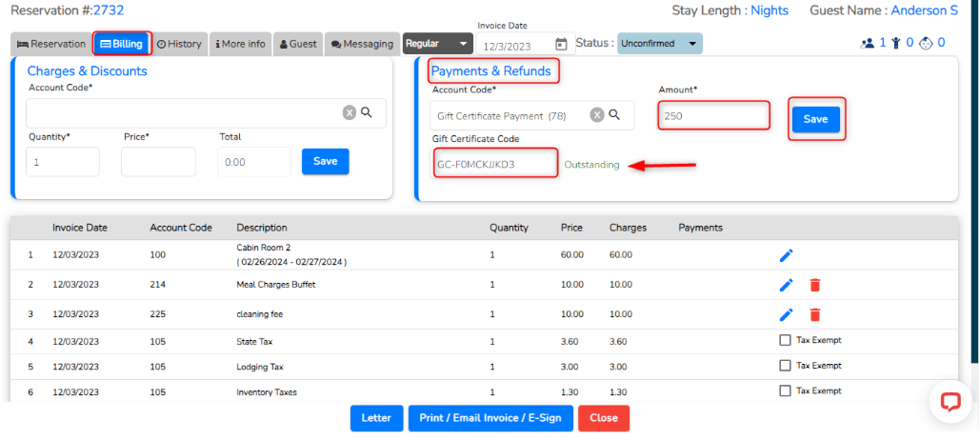Click the children count icon

(x=896, y=43)
